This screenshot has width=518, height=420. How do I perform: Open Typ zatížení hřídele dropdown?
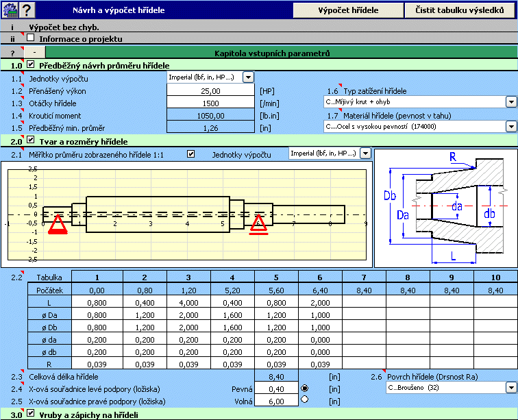[x=510, y=102]
